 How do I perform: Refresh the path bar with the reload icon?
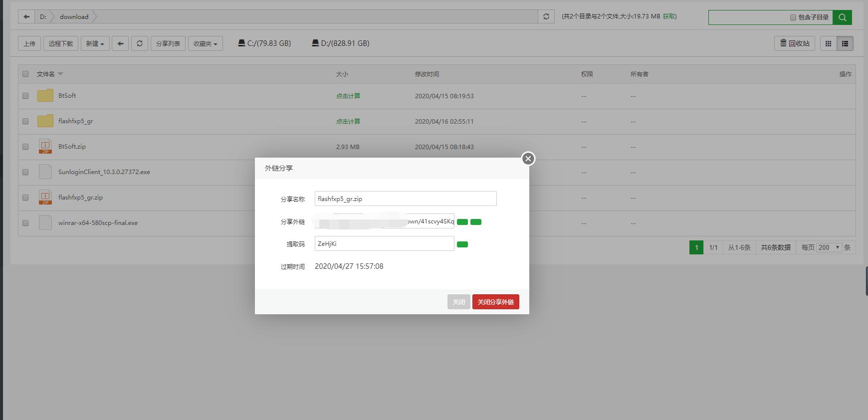click(x=546, y=16)
